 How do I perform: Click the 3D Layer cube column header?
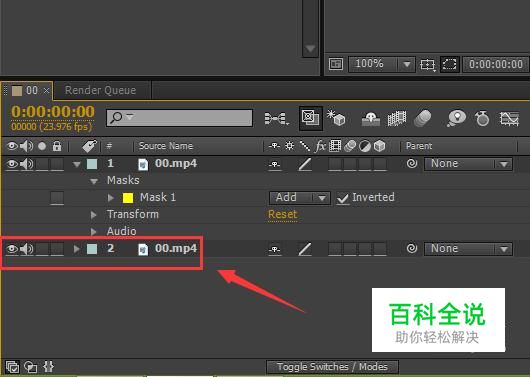tap(380, 146)
